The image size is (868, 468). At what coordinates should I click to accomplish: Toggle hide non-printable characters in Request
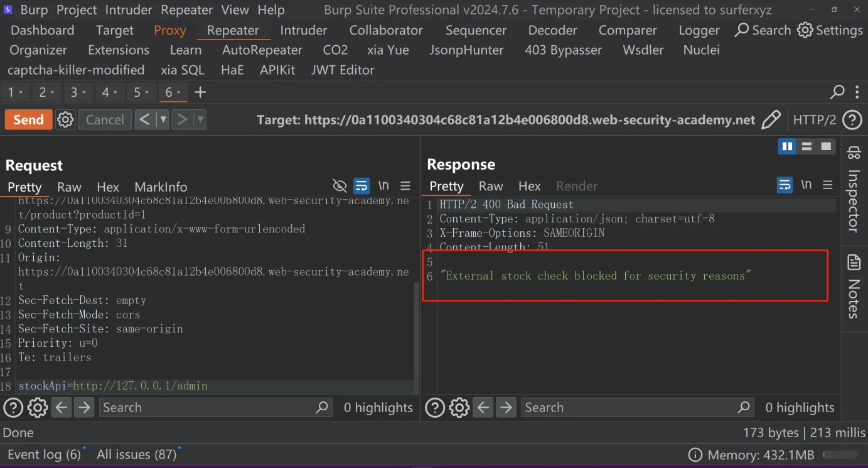[x=340, y=186]
